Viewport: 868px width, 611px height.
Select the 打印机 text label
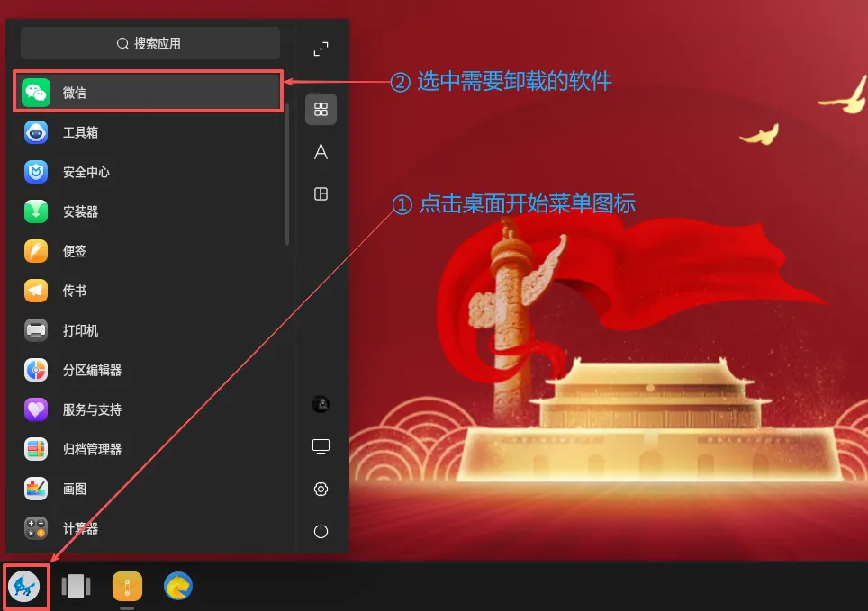(x=81, y=330)
